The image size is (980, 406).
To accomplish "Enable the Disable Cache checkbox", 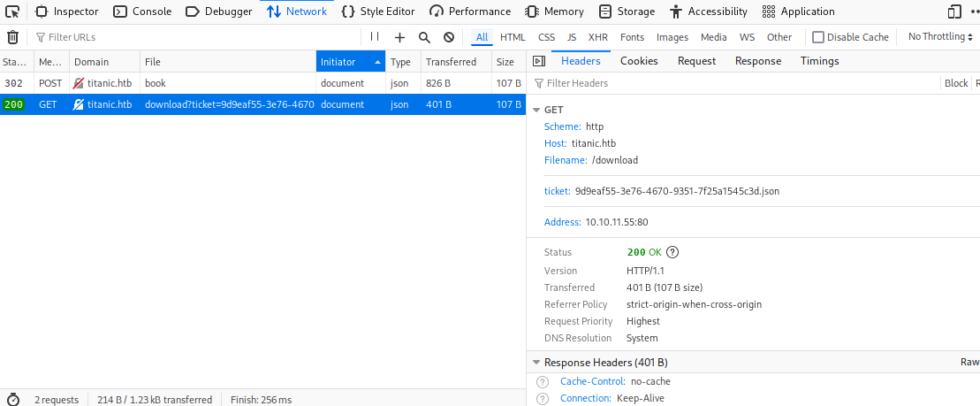I will coord(818,37).
